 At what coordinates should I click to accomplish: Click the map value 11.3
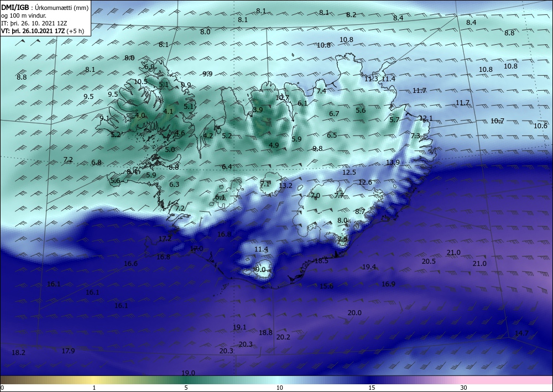point(371,79)
